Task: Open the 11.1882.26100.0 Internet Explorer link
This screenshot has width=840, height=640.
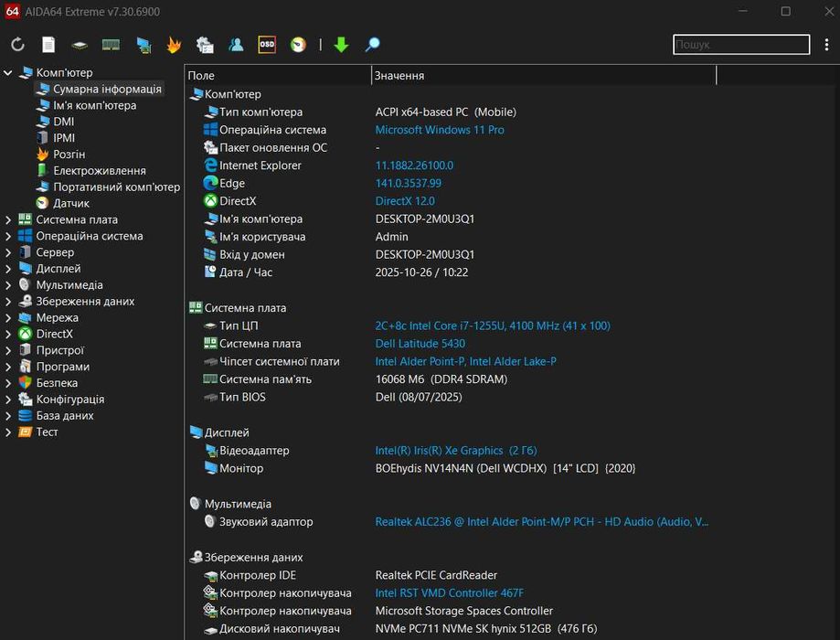Action: (x=414, y=165)
